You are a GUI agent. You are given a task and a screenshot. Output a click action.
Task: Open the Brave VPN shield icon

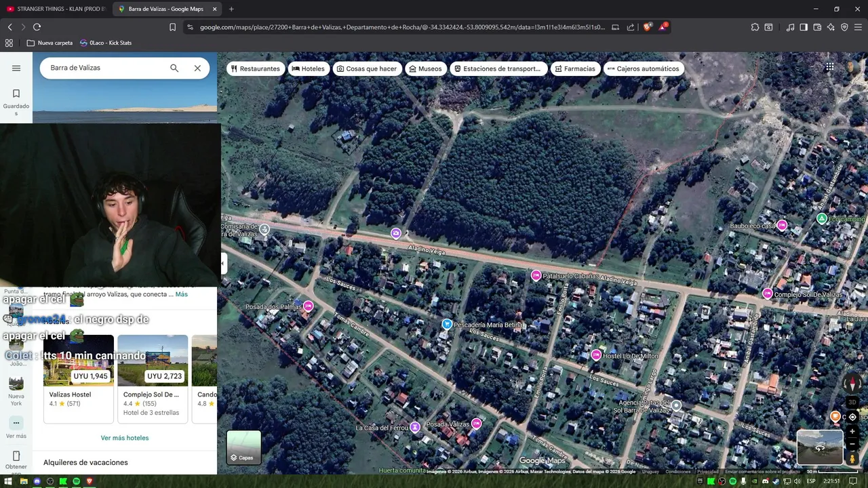844,27
